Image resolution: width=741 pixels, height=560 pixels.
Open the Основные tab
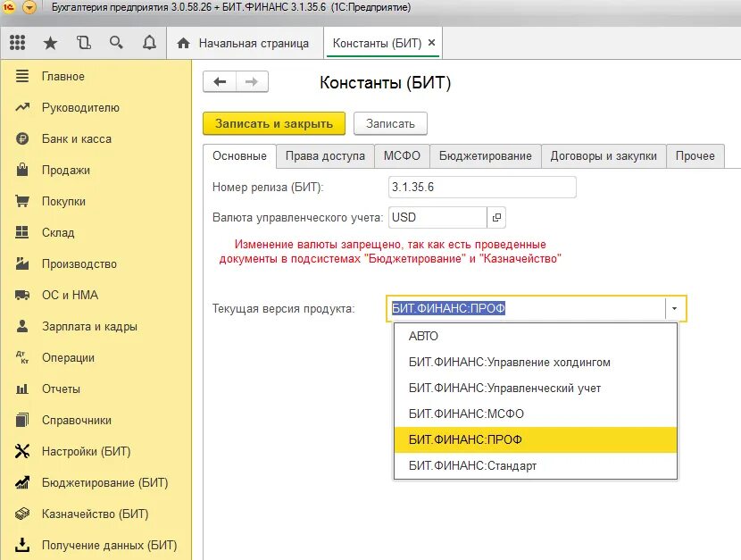(239, 156)
